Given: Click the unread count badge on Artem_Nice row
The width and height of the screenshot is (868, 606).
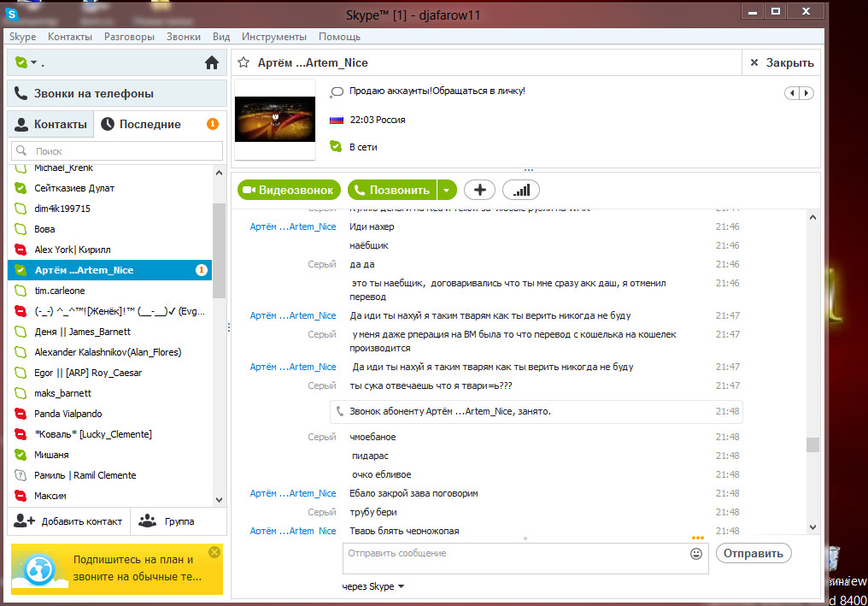Looking at the screenshot, I should tap(202, 270).
